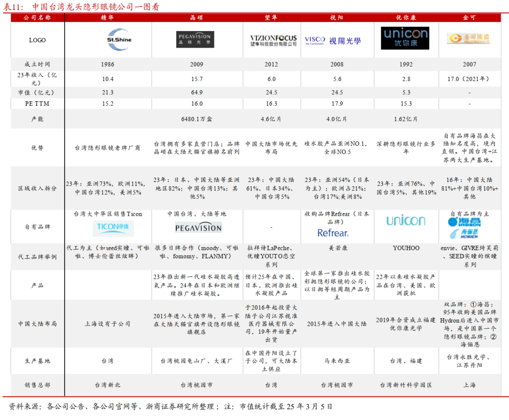
Task: Click the 金可國際 company logo
Action: 468,38
